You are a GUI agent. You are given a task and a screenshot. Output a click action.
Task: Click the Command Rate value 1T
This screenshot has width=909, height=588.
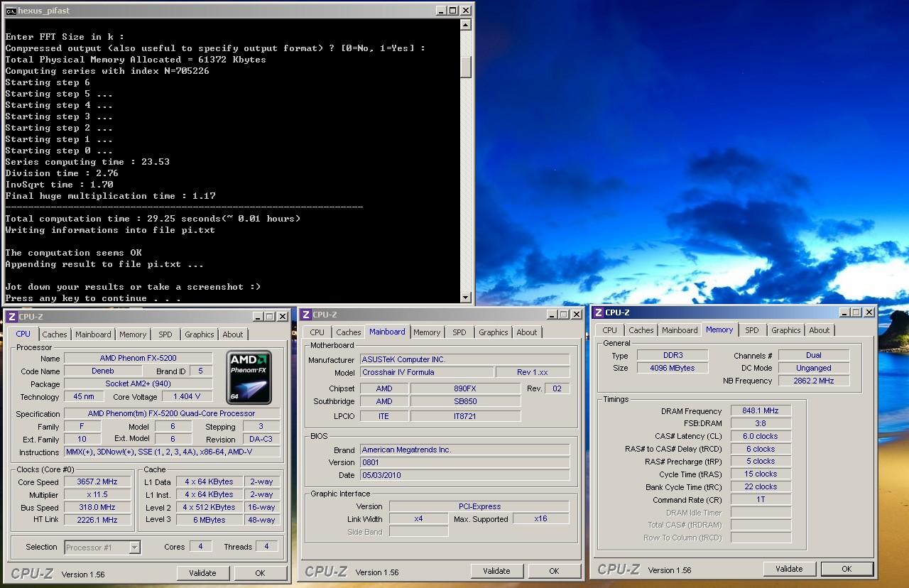point(761,499)
